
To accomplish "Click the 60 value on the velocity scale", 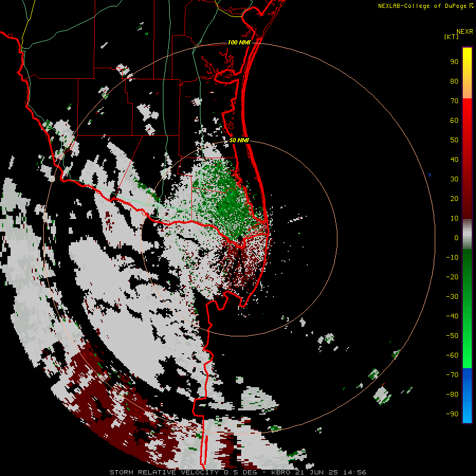I will 454,121.
